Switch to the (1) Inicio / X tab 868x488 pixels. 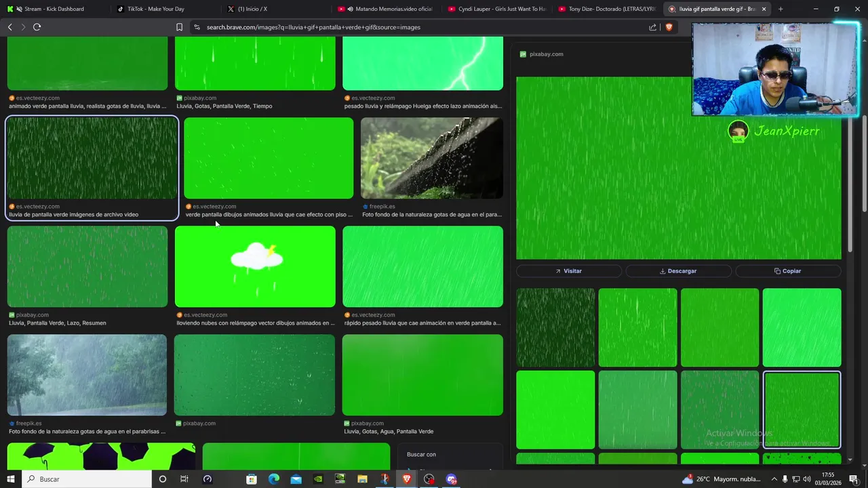coord(252,9)
